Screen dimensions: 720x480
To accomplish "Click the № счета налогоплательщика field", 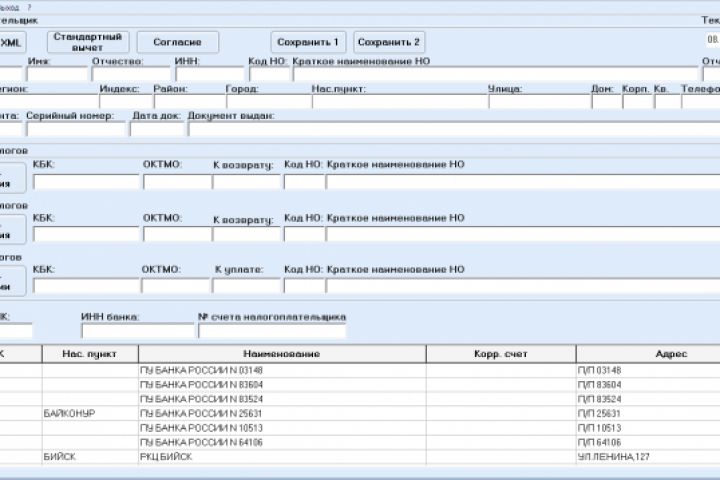I will point(272,331).
